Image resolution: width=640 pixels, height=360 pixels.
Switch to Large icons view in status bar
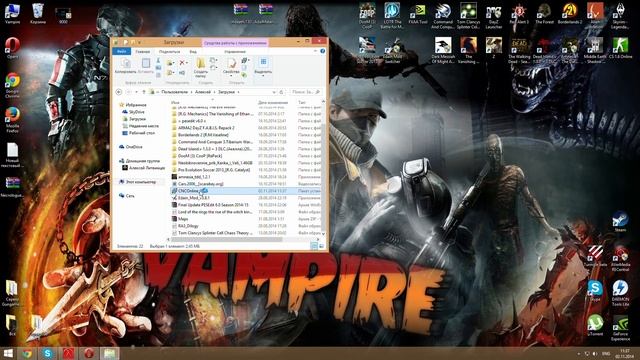pyautogui.click(x=322, y=246)
